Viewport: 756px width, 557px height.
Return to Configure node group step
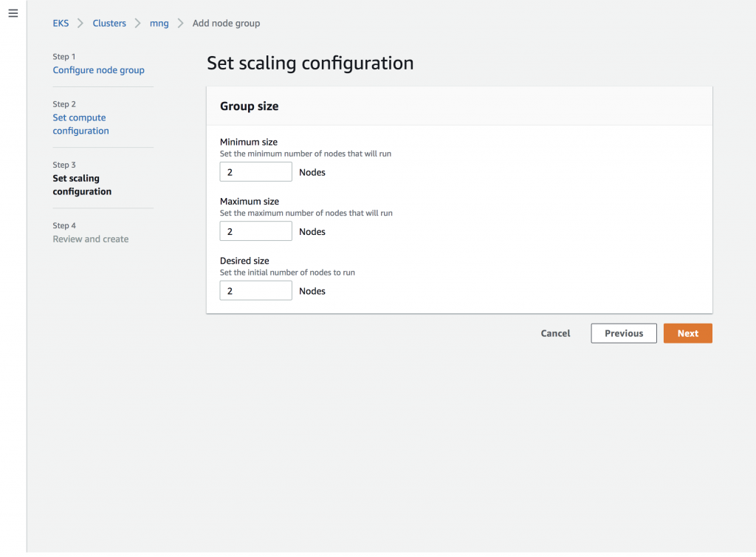[x=98, y=70]
